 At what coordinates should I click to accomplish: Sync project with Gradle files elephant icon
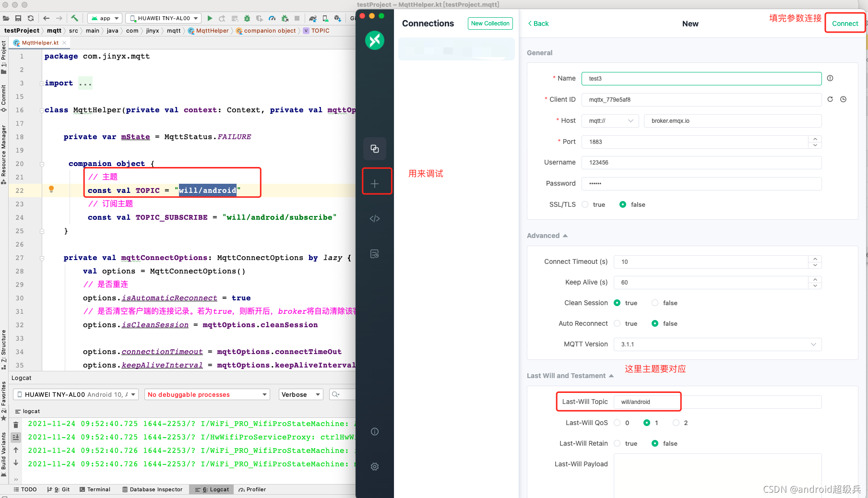tap(313, 18)
